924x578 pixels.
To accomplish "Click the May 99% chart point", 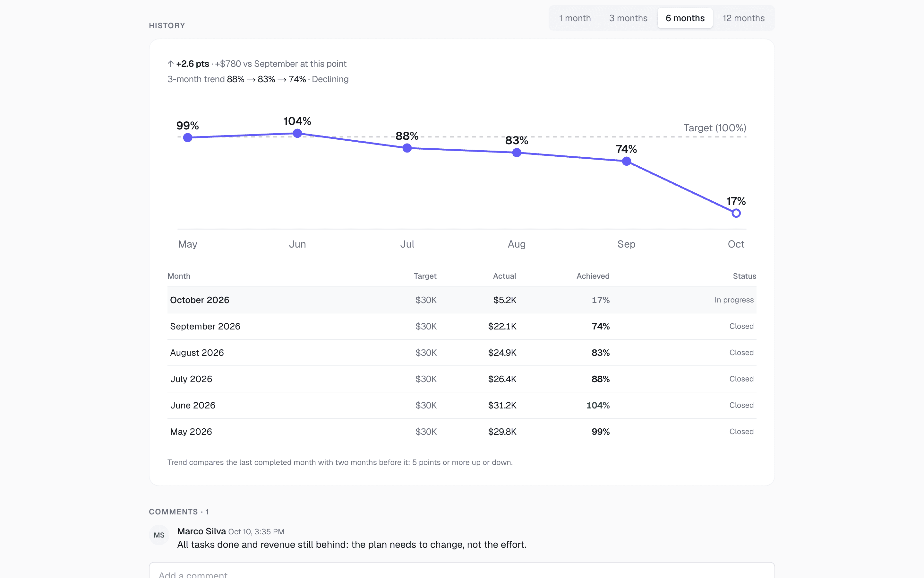I will pyautogui.click(x=187, y=138).
